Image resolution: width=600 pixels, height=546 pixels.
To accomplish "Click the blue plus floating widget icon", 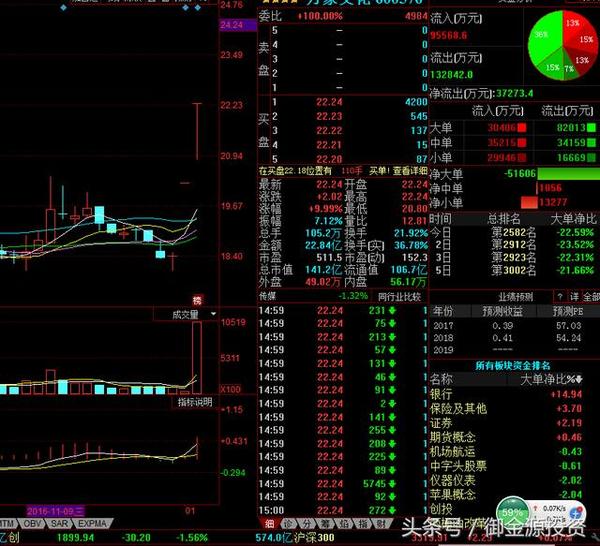I will point(576,513).
